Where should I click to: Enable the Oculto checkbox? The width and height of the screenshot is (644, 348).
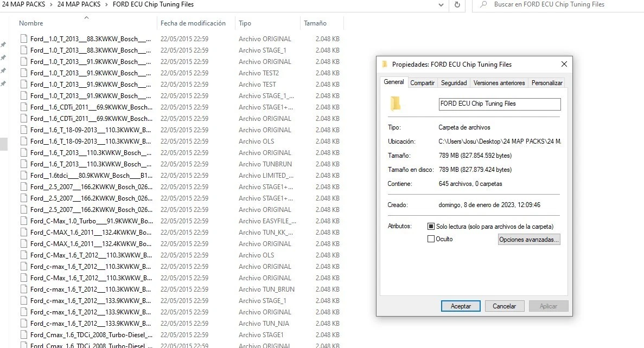click(431, 239)
